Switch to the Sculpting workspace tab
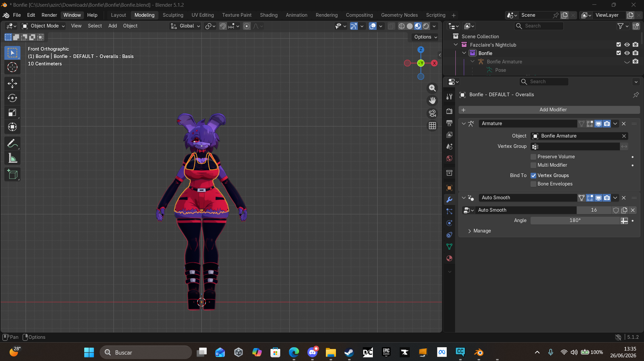This screenshot has width=644, height=361. click(173, 15)
